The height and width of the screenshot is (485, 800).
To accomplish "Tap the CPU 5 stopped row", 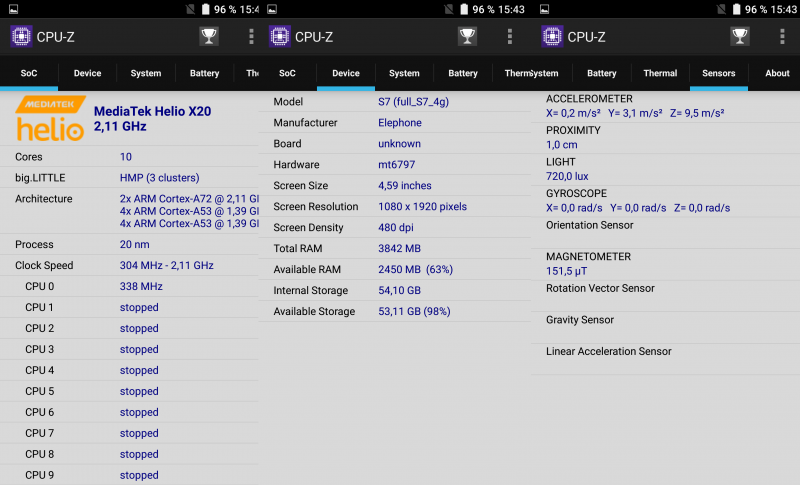I will click(129, 391).
